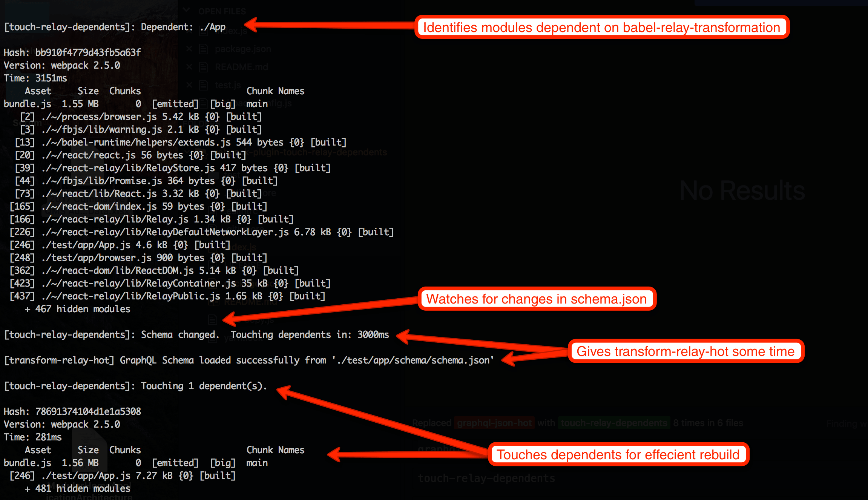The width and height of the screenshot is (868, 500).
Task: Click the RelayDefaultNetworkLayer.js 6.78 kB line
Action: click(x=202, y=232)
